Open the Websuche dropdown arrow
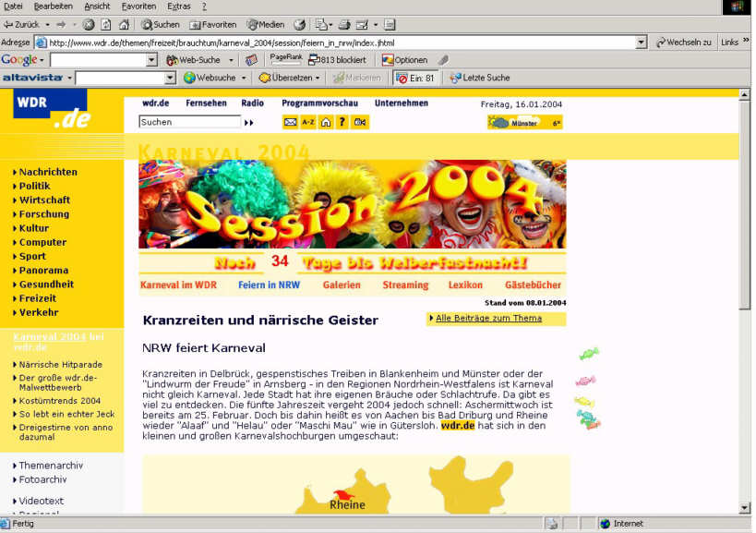Screen dimensions: 756x533 pyautogui.click(x=244, y=78)
